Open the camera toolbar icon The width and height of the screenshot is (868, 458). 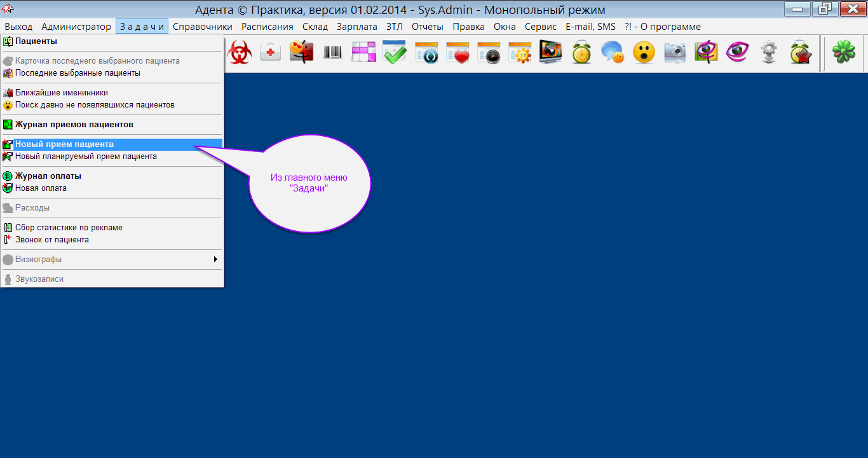click(x=675, y=53)
